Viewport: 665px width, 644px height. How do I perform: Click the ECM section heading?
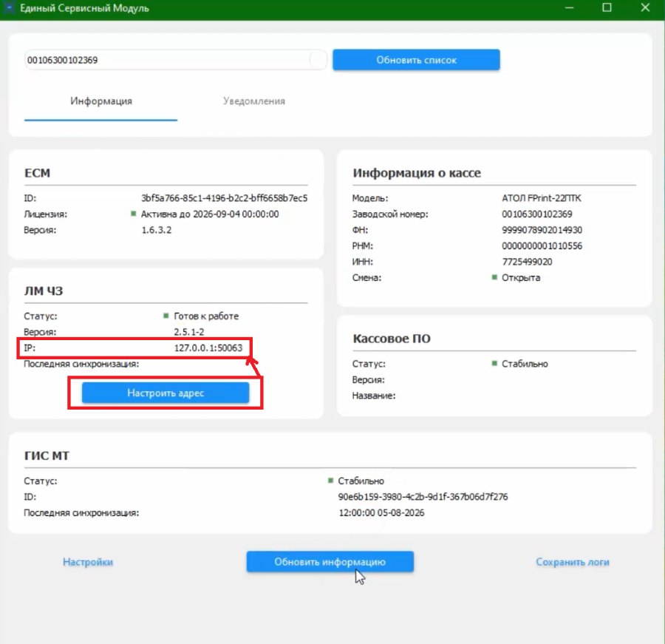pyautogui.click(x=38, y=173)
